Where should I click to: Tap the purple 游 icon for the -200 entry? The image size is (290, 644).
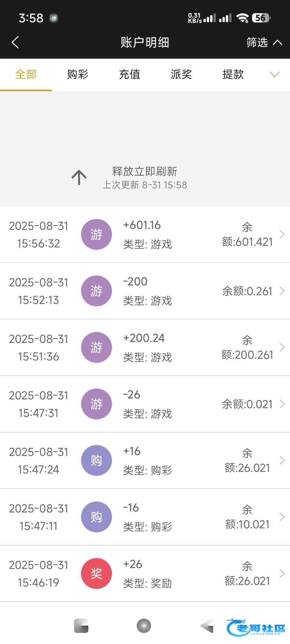pos(96,291)
